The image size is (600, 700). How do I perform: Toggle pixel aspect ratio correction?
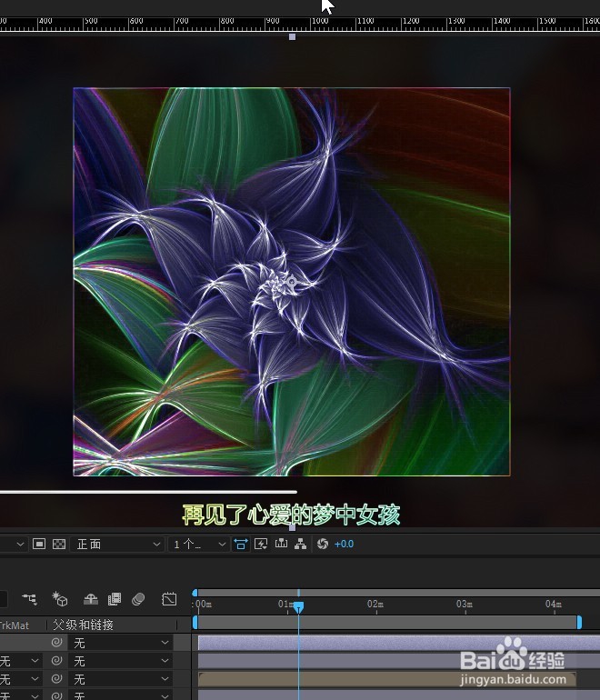(240, 544)
